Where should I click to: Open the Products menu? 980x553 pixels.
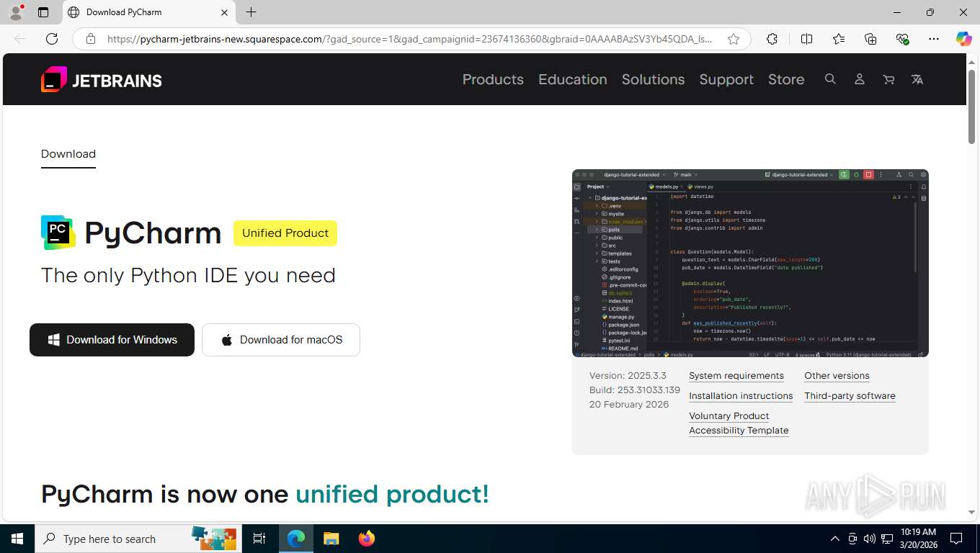[493, 79]
